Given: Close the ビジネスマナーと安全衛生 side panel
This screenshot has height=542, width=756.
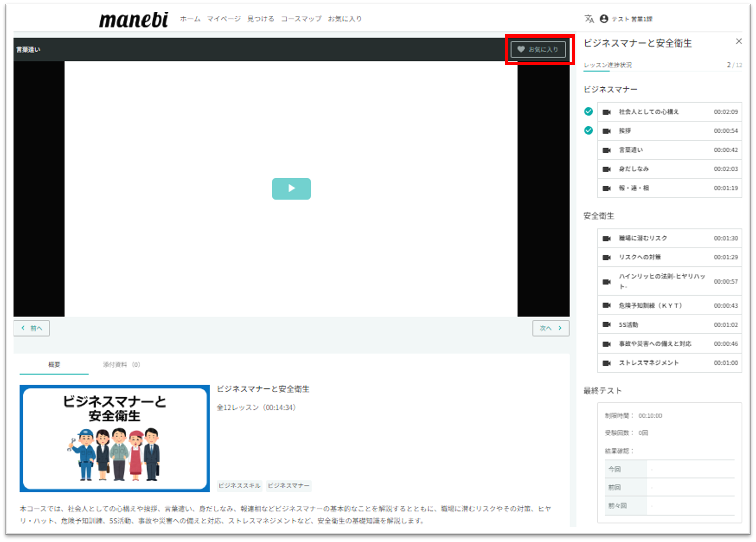Looking at the screenshot, I should coord(739,41).
